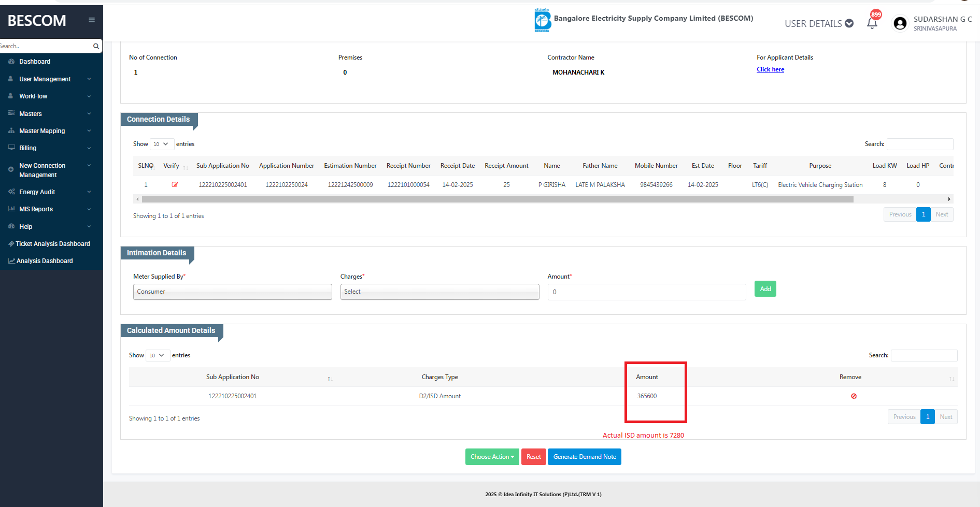
Task: Click the Analysis Dashboard chart icon
Action: point(11,261)
